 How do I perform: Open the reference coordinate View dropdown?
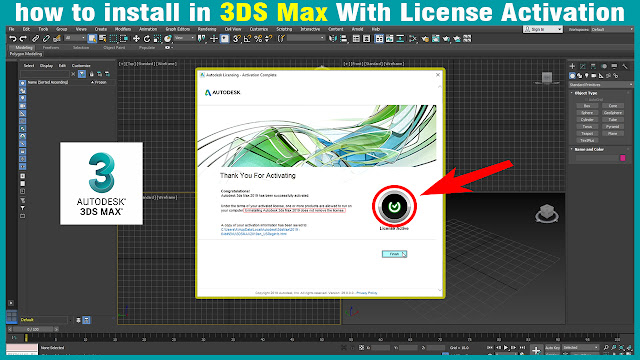coord(184,38)
